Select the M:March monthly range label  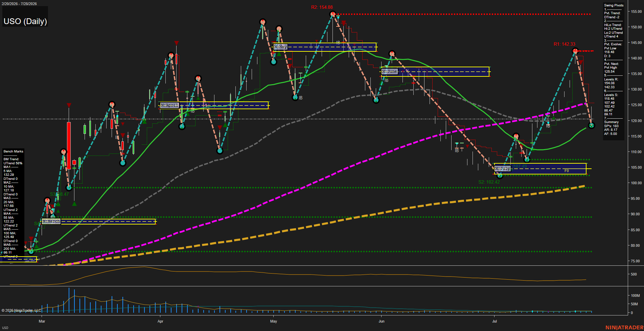point(51,221)
